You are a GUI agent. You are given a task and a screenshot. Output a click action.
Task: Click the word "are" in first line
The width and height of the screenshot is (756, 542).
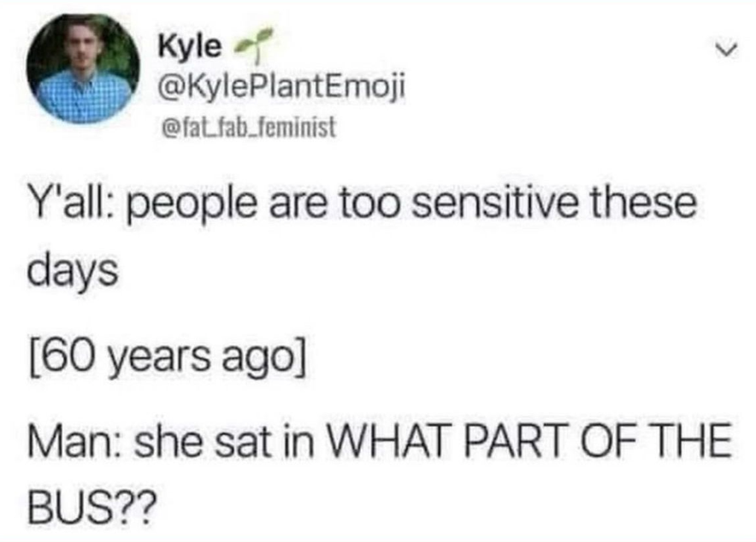click(x=298, y=205)
